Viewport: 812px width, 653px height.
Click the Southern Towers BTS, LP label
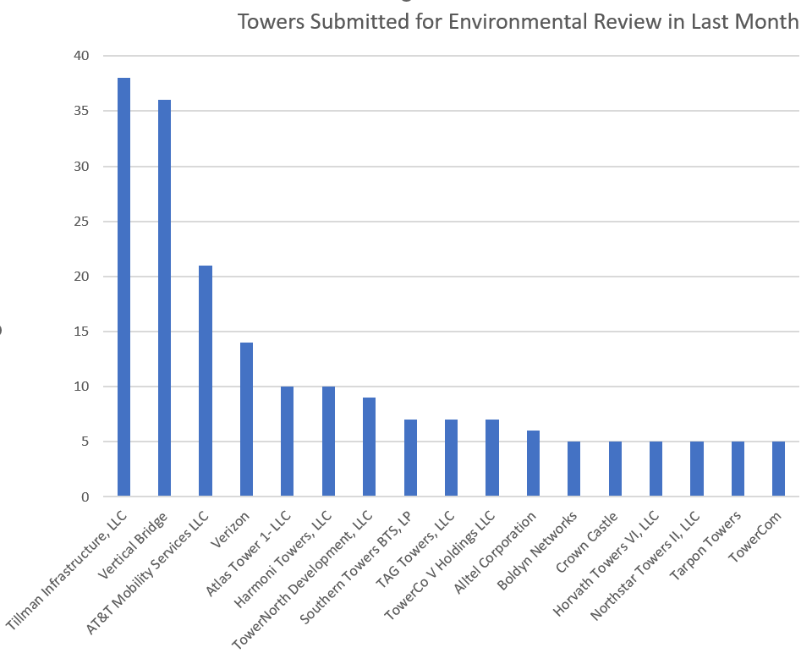pos(357,568)
